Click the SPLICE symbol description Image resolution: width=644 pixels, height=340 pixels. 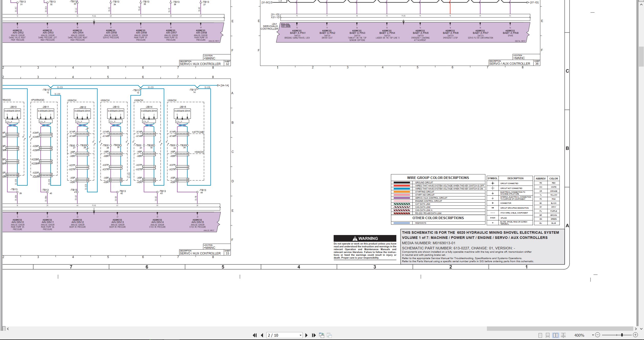click(x=504, y=218)
